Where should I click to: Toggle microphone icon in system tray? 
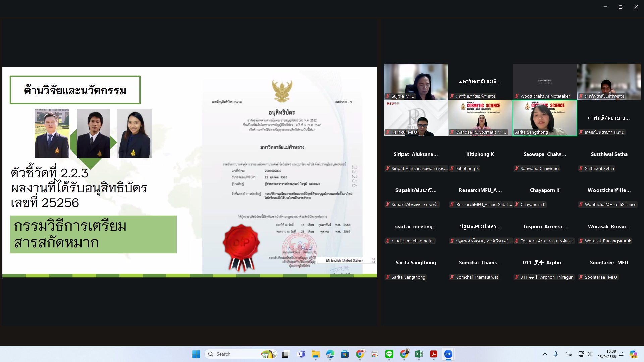[556, 354]
